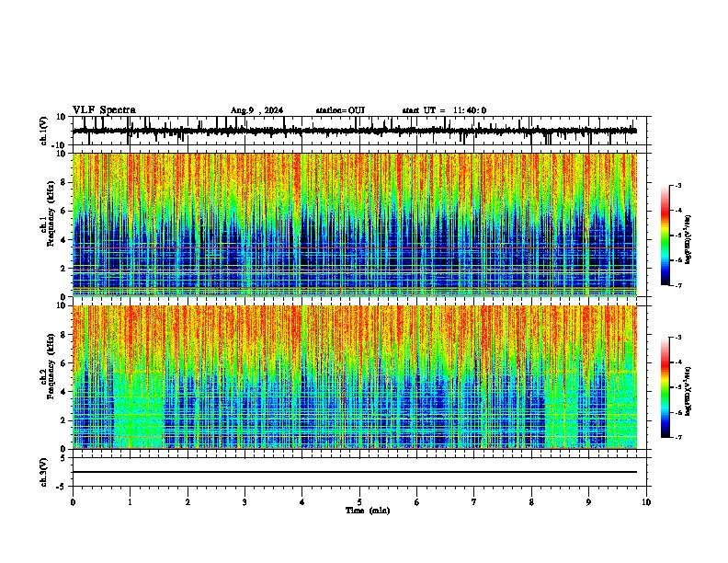This screenshot has width=728, height=563.
Task: Click the "station=OUI" header label
Action: point(340,110)
